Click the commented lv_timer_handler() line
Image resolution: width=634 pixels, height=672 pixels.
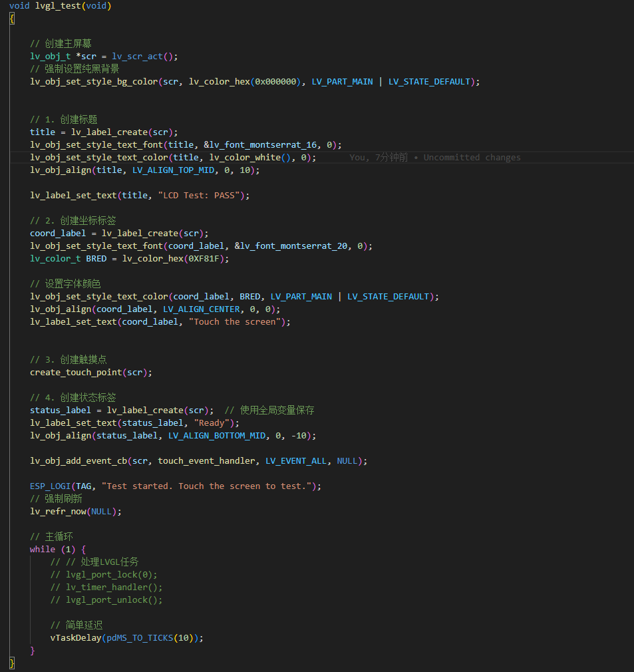pyautogui.click(x=106, y=588)
